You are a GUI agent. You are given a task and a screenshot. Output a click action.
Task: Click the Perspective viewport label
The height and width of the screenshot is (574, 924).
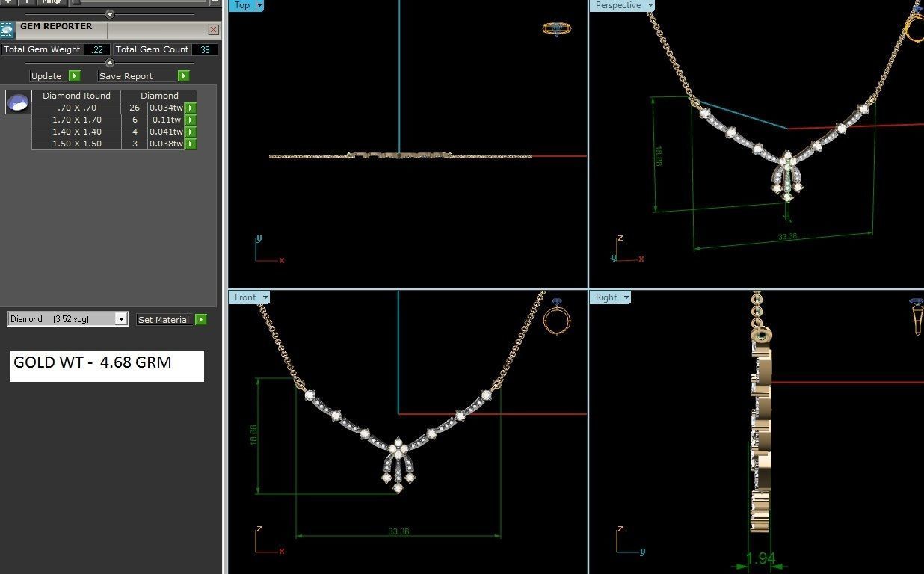(x=618, y=5)
